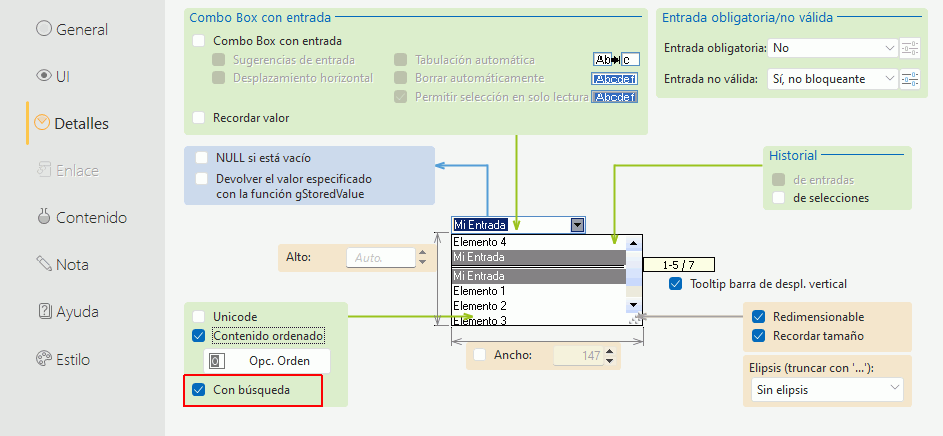943x436 pixels.
Task: Toggle NULL si está vacío checkbox
Action: pos(201,158)
